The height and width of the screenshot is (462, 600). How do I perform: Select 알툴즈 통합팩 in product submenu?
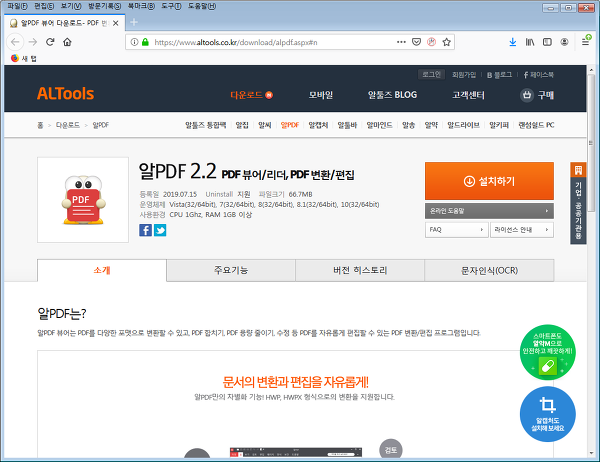tap(205, 125)
